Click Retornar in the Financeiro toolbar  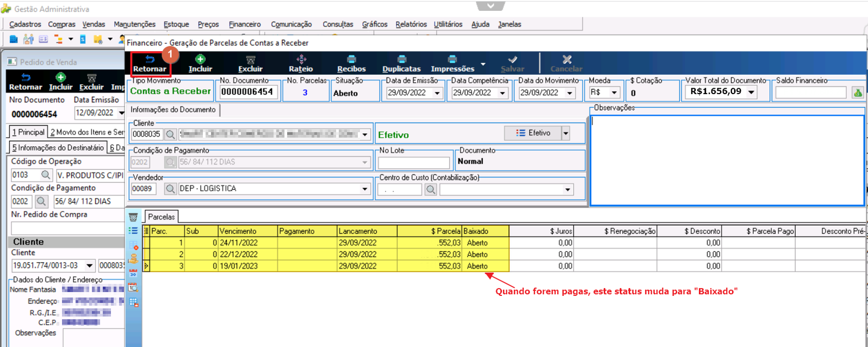point(150,64)
